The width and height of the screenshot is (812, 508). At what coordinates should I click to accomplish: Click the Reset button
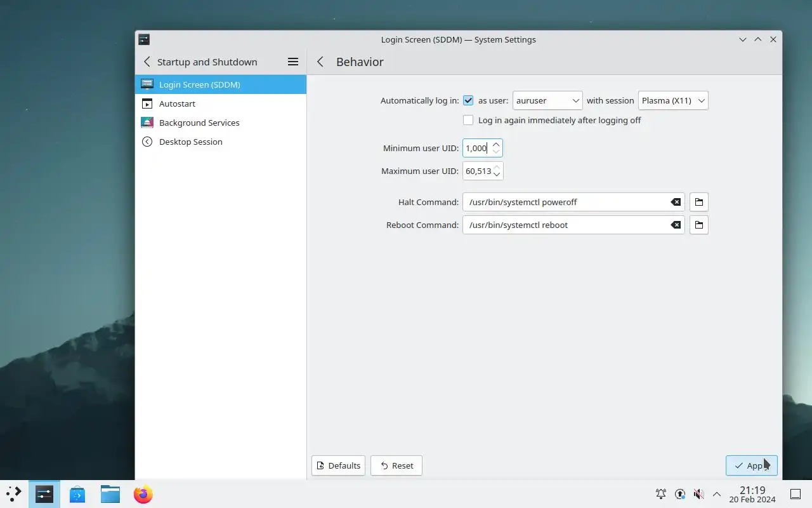pyautogui.click(x=396, y=465)
